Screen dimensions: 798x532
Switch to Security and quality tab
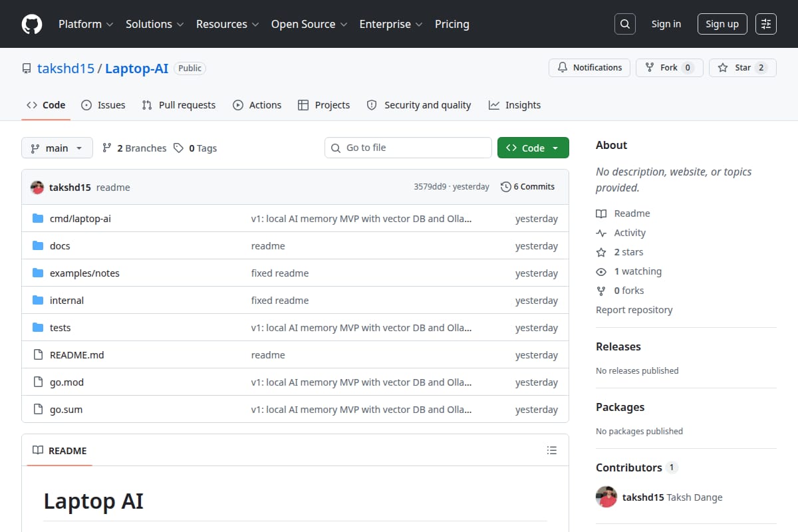pyautogui.click(x=419, y=105)
